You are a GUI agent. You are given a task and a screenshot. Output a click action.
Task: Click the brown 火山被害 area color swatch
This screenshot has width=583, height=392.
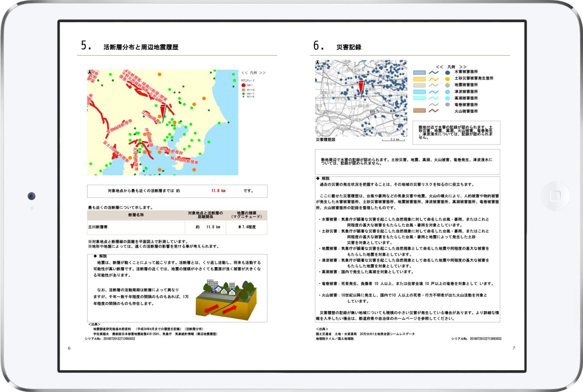[419, 111]
